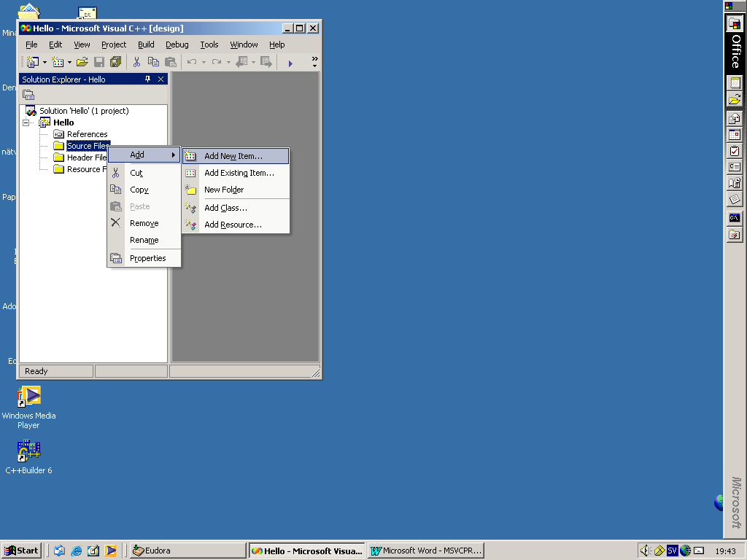Click the Start debugging play icon

[x=290, y=63]
